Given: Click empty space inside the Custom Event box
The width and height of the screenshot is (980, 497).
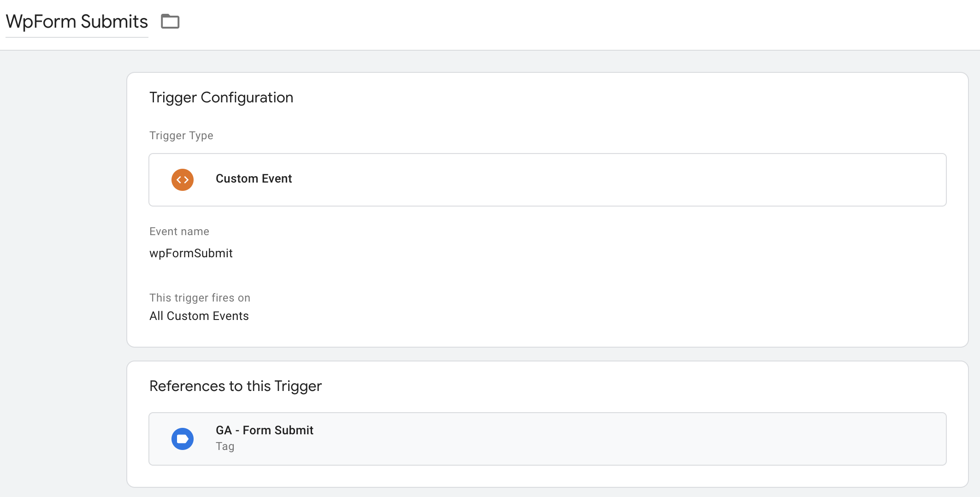Looking at the screenshot, I should [645, 180].
